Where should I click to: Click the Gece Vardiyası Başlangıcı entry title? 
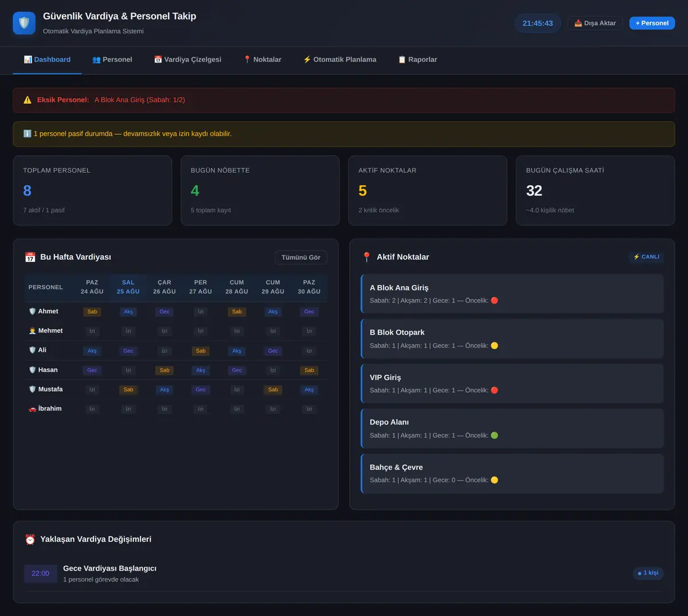click(x=110, y=568)
